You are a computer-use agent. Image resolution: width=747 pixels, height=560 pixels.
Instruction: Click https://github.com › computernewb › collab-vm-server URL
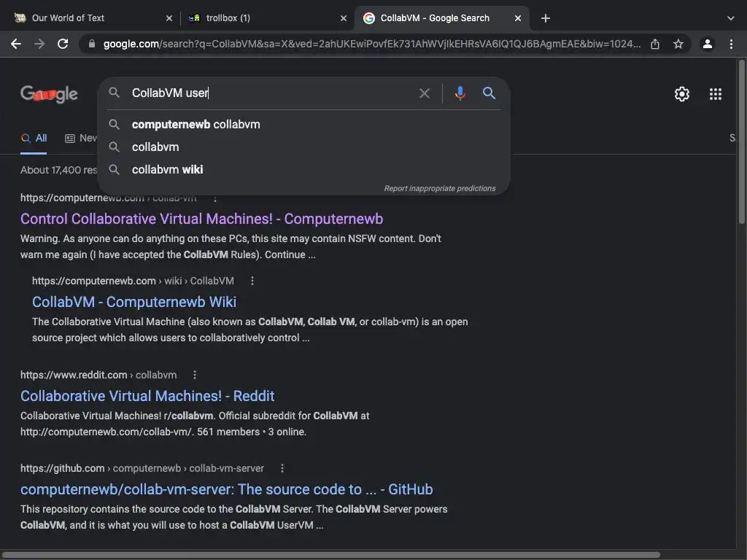click(142, 468)
